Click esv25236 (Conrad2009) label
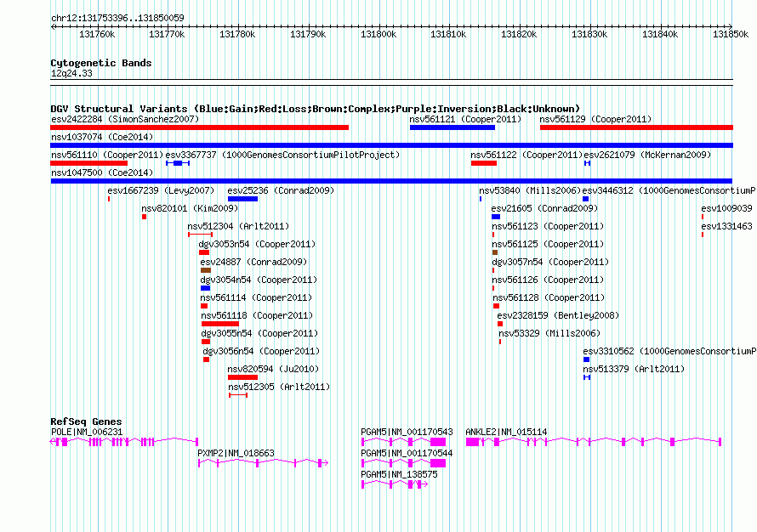Image resolution: width=757 pixels, height=532 pixels. point(281,190)
